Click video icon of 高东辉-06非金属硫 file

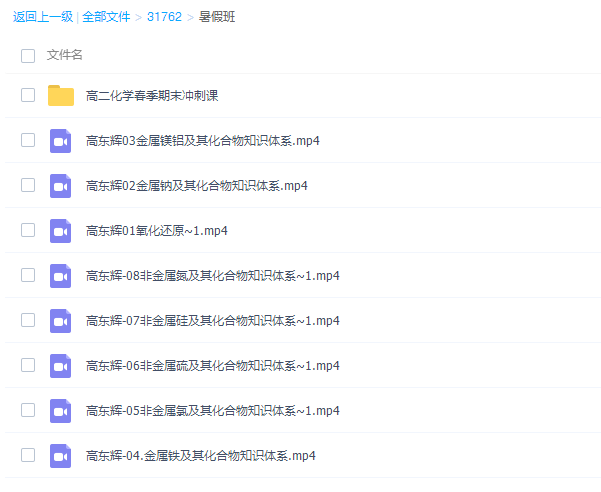pos(61,366)
